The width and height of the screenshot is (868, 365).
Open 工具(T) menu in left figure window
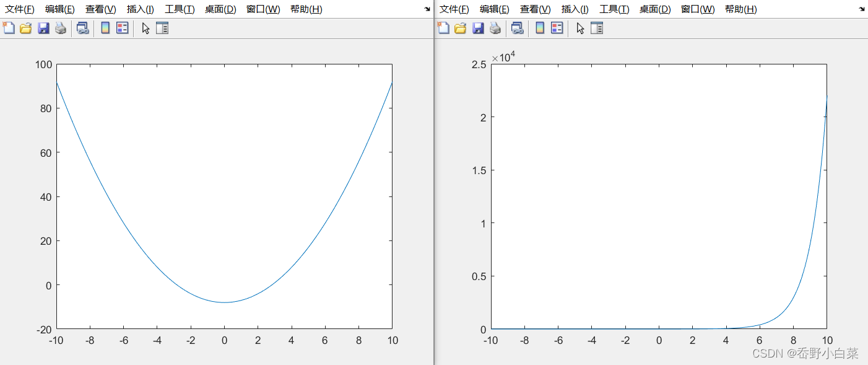tap(180, 9)
